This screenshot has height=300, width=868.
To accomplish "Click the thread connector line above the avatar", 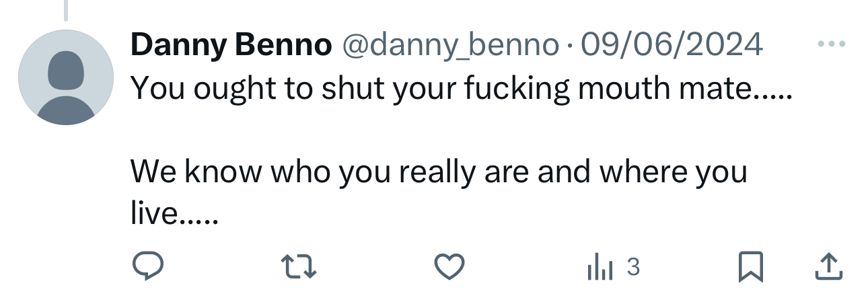I will click(66, 9).
